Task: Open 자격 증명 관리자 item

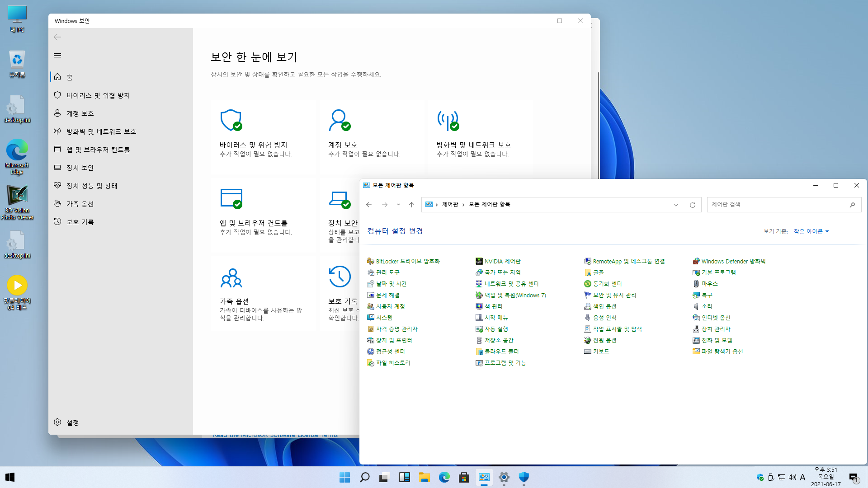Action: click(392, 329)
